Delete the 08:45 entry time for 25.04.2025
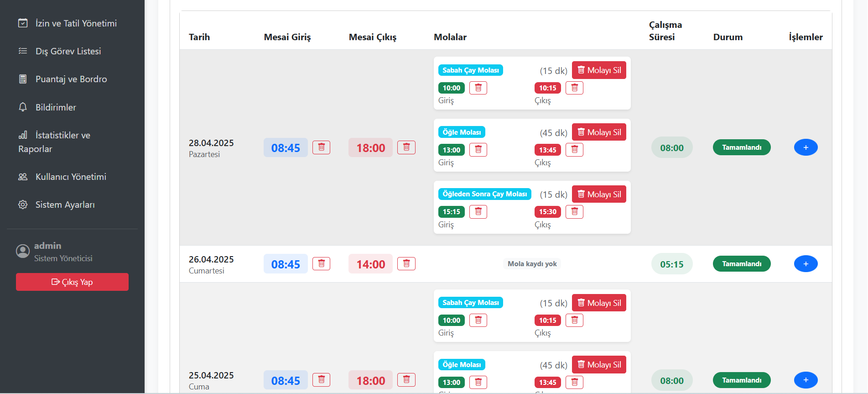This screenshot has height=394, width=868. (321, 380)
